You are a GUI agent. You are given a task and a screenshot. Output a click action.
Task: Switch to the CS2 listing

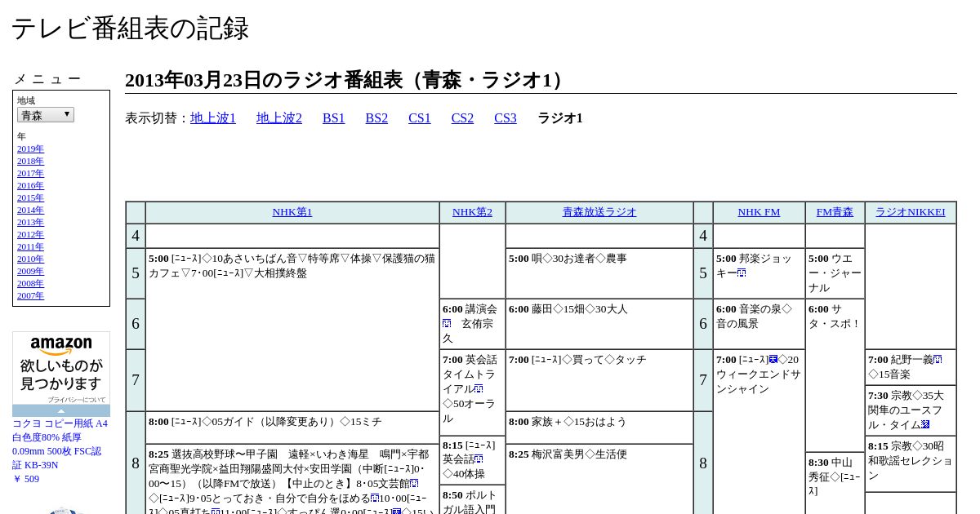point(462,118)
